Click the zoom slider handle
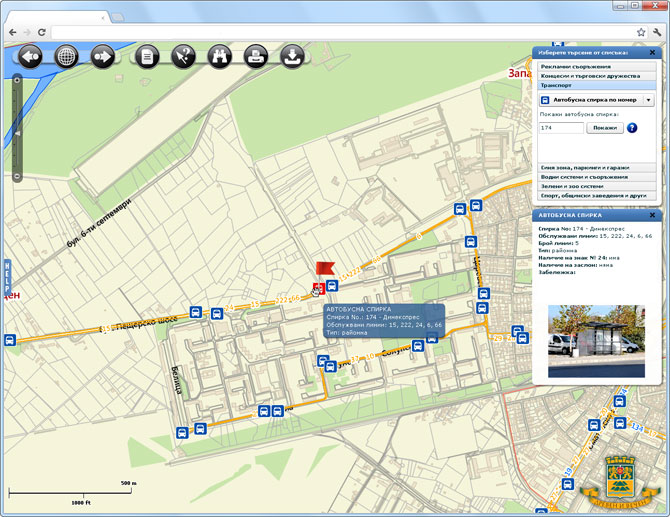This screenshot has width=670, height=517. [18, 134]
